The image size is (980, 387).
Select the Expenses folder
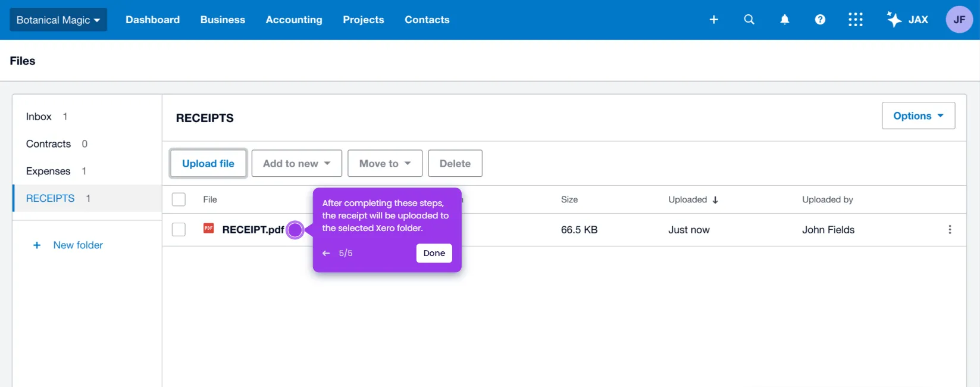point(87,171)
